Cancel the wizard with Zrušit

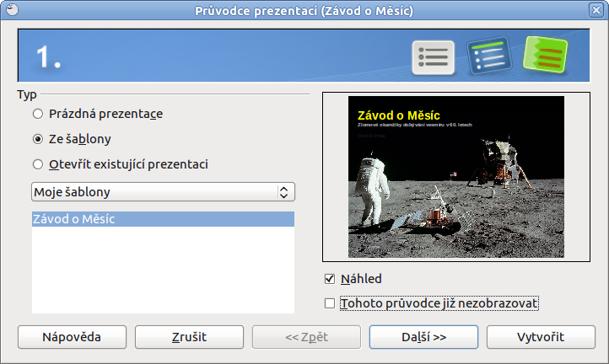(x=189, y=336)
